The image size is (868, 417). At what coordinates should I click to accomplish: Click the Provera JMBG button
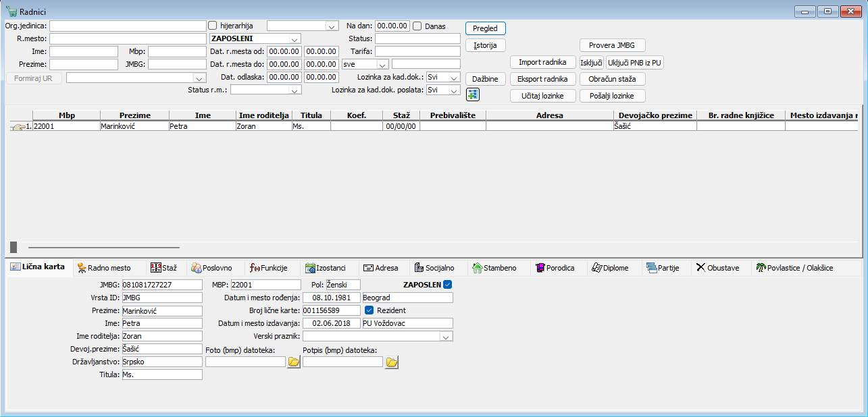coord(613,45)
